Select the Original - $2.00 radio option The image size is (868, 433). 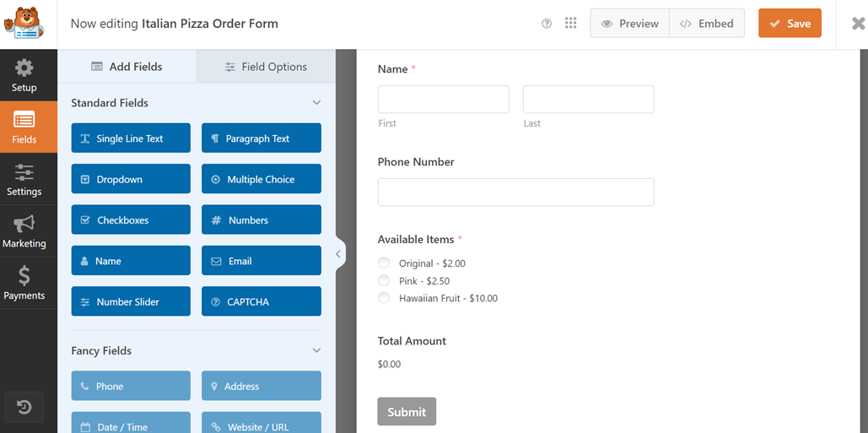(385, 263)
